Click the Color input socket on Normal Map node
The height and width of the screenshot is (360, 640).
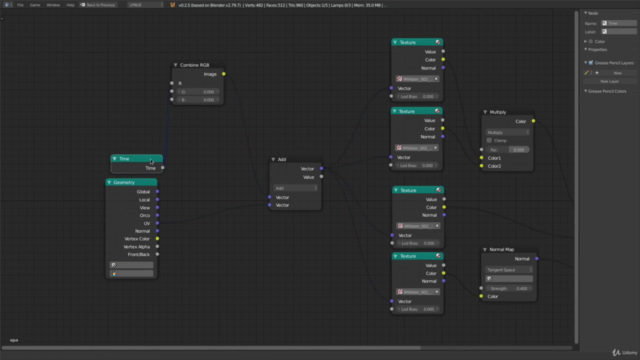pyautogui.click(x=481, y=296)
